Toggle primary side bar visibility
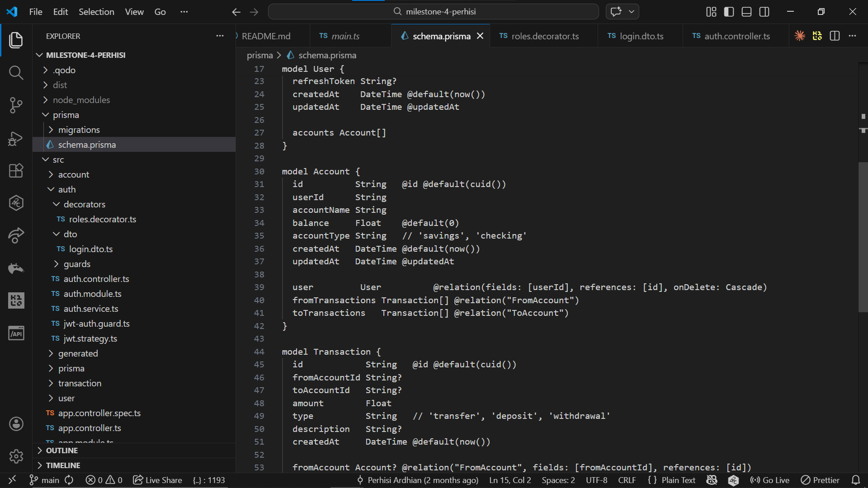 729,12
